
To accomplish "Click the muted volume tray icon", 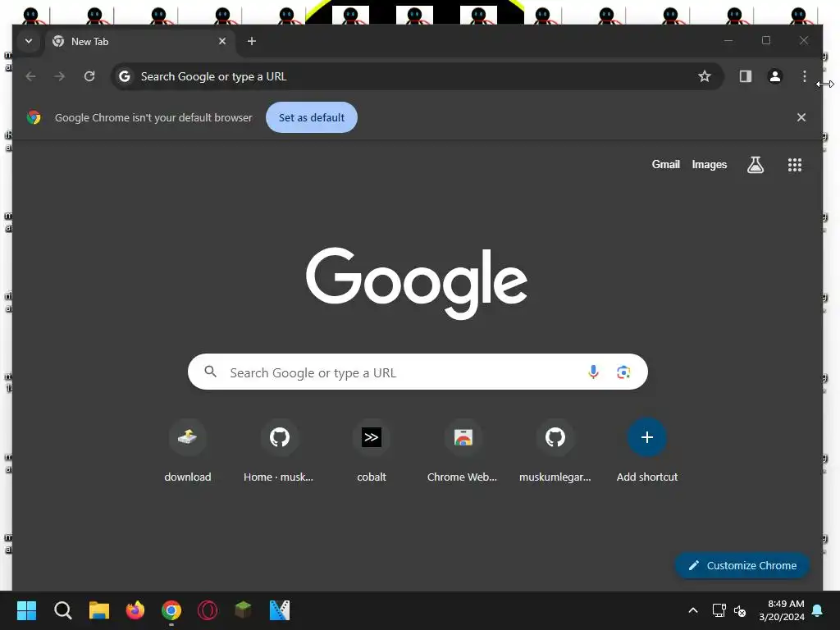I will point(740,610).
